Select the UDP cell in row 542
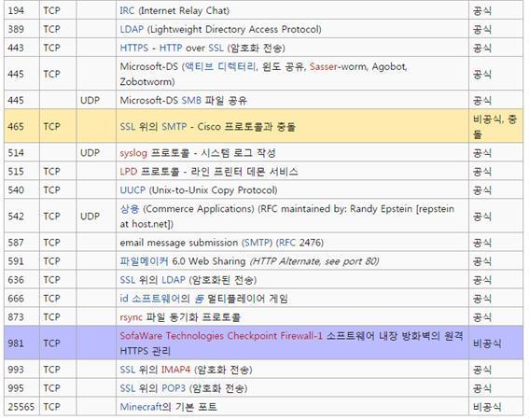Viewport: 529px width, 420px height. click(x=96, y=217)
